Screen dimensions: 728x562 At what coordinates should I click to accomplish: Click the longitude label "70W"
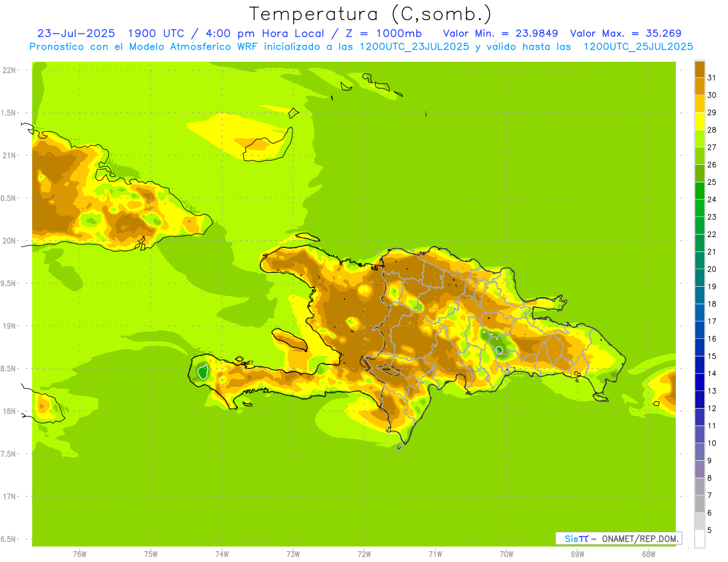click(506, 554)
